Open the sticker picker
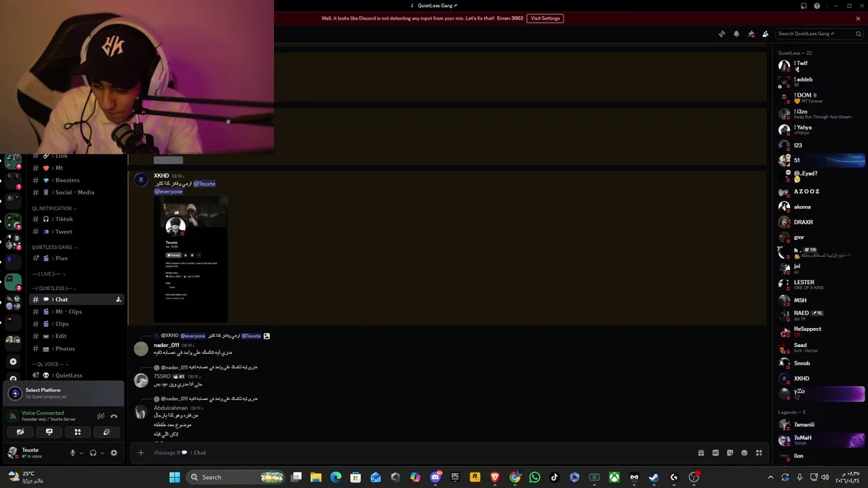The width and height of the screenshot is (868, 488). tap(730, 453)
